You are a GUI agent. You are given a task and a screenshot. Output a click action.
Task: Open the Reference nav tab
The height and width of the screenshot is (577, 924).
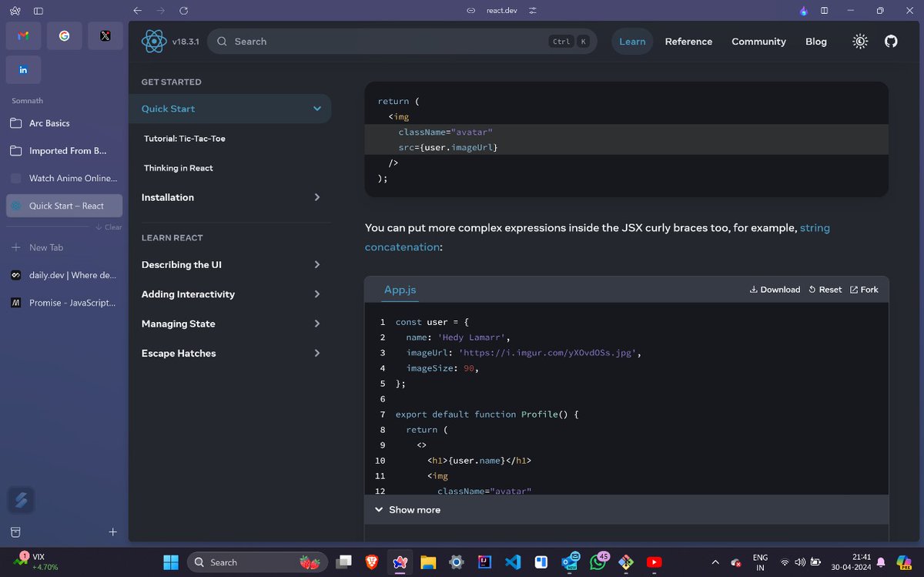click(x=688, y=42)
